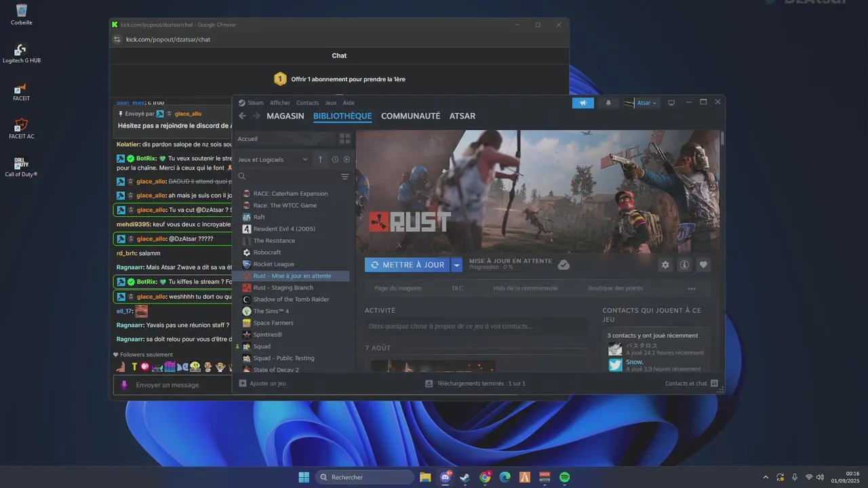Expand the arrow next to Mettre à jour
868x488 pixels.
coord(457,265)
